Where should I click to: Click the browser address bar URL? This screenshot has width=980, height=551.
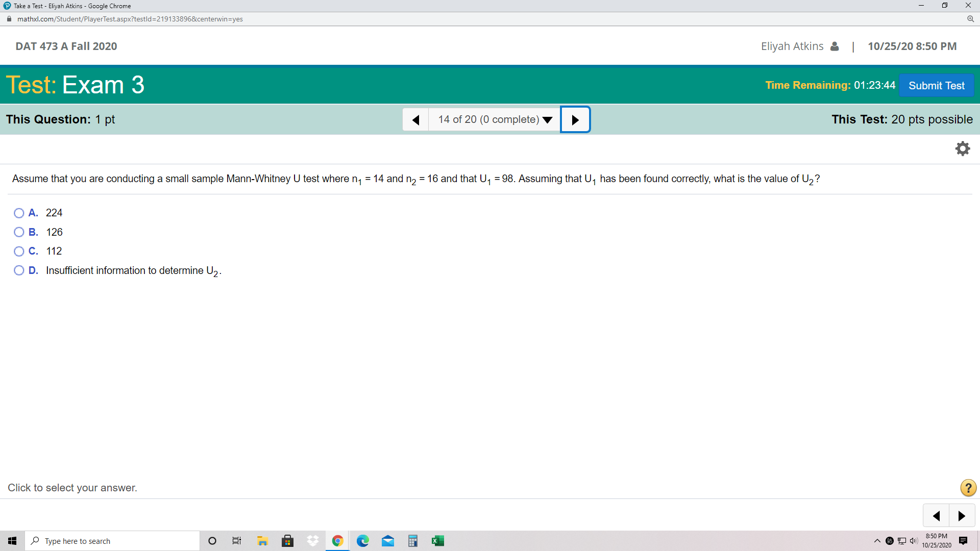click(x=130, y=19)
